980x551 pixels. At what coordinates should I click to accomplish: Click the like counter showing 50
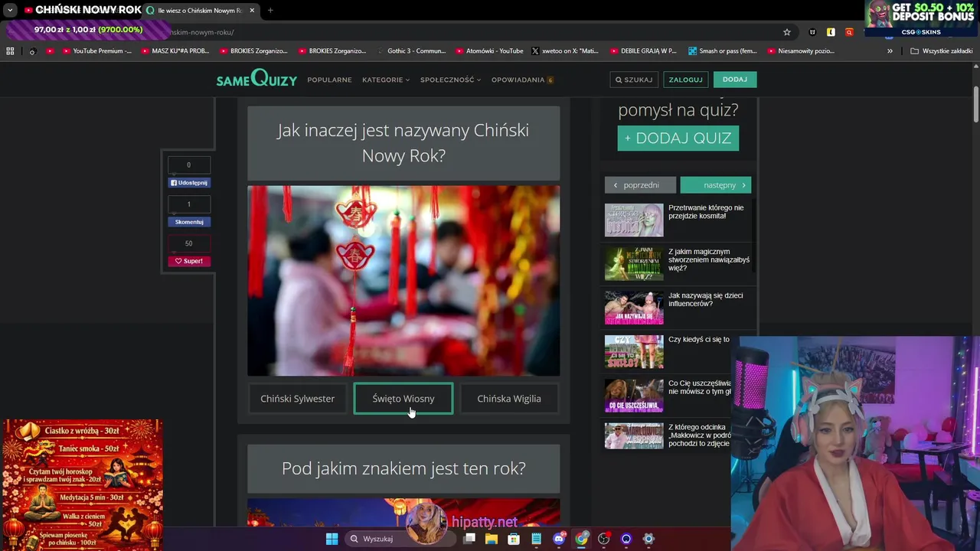pos(189,243)
